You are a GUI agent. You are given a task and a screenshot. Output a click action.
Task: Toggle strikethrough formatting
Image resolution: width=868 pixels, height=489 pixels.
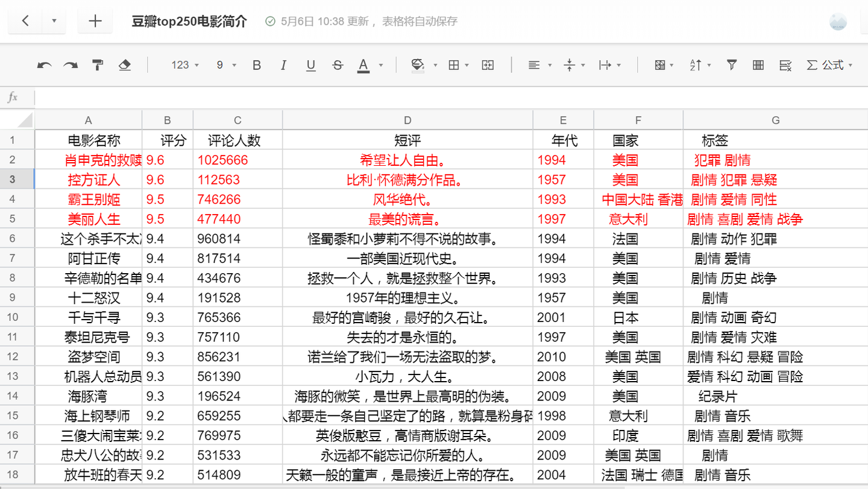(x=338, y=65)
